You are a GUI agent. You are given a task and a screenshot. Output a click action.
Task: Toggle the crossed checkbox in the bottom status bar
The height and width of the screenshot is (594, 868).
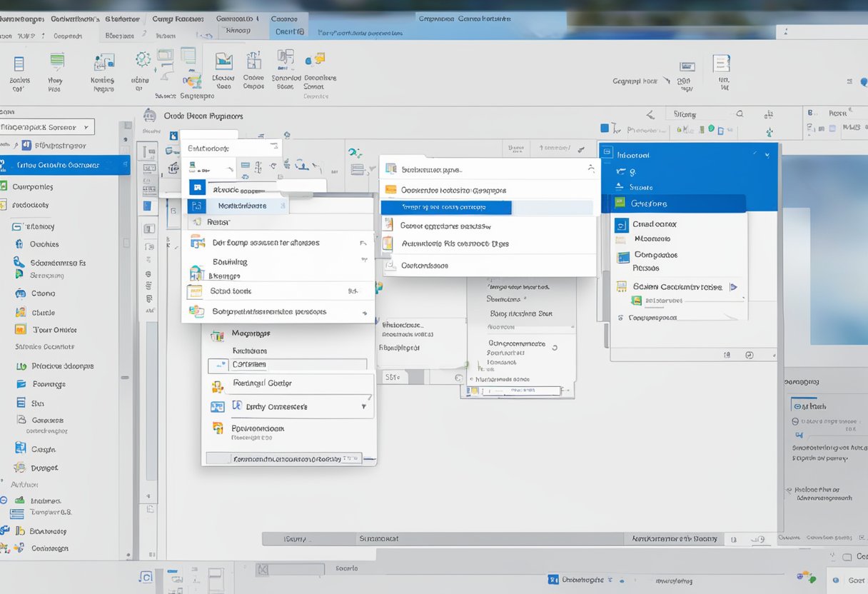coord(262,569)
